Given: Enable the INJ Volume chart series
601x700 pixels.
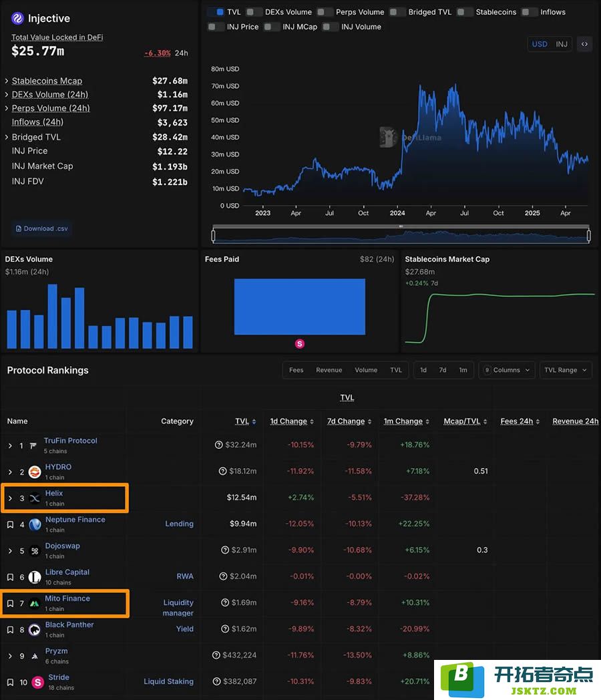Looking at the screenshot, I should [x=330, y=27].
